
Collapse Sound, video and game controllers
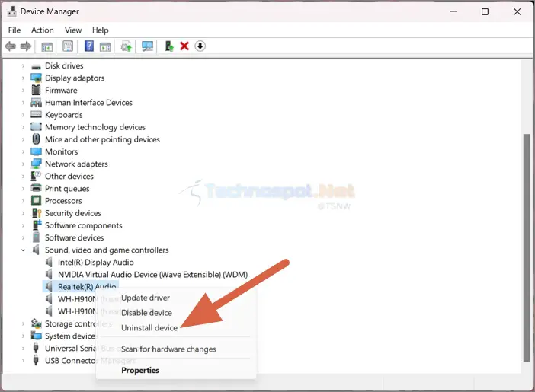23,250
